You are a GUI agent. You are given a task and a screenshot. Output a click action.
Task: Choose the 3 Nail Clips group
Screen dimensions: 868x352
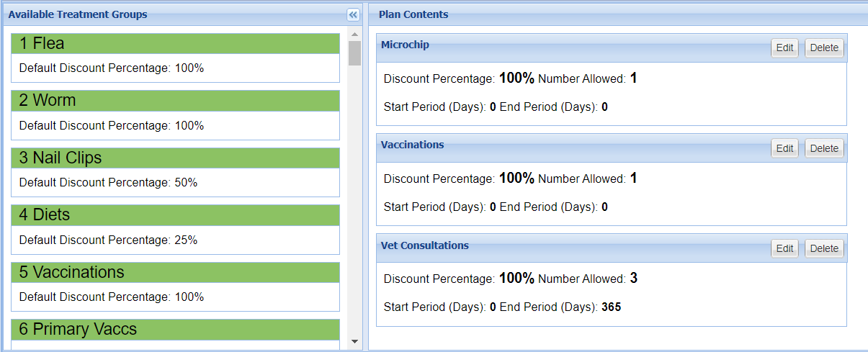(x=175, y=158)
